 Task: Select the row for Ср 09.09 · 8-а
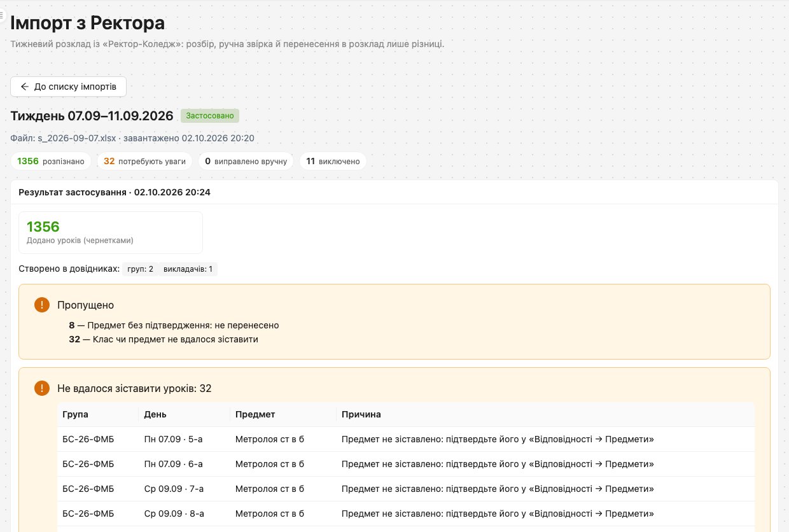(406, 514)
